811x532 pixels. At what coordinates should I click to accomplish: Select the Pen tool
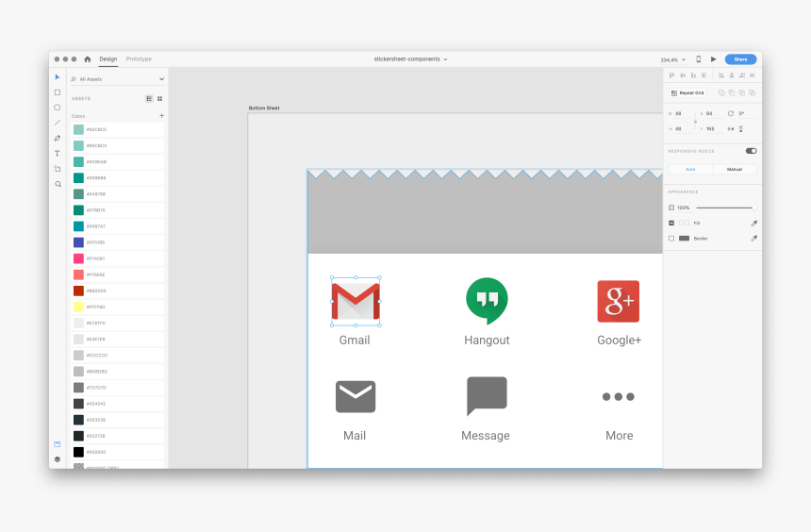(58, 138)
